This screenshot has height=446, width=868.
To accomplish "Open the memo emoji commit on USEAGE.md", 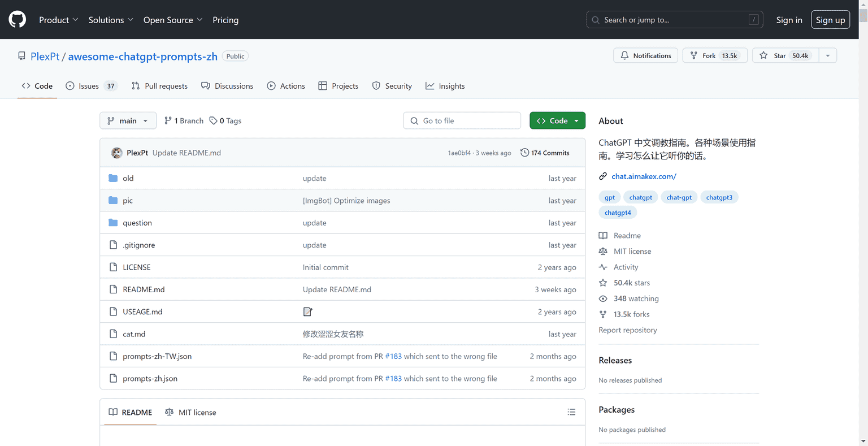I will [x=308, y=311].
